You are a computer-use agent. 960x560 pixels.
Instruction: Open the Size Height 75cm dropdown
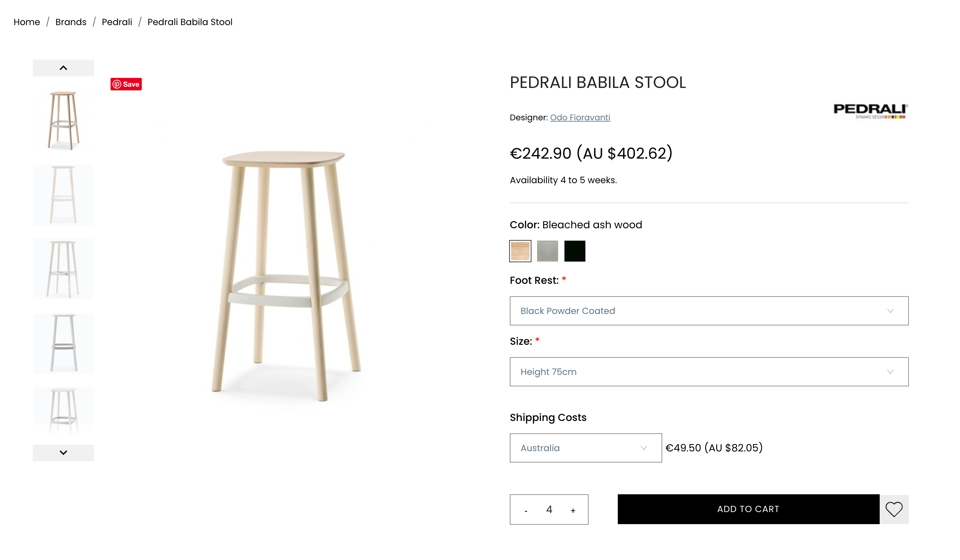pos(709,371)
